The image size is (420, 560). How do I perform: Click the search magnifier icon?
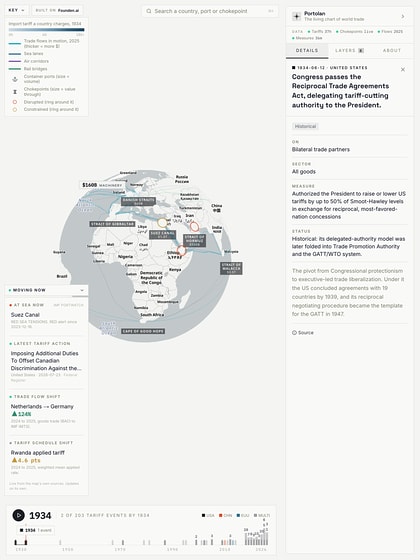(x=149, y=11)
